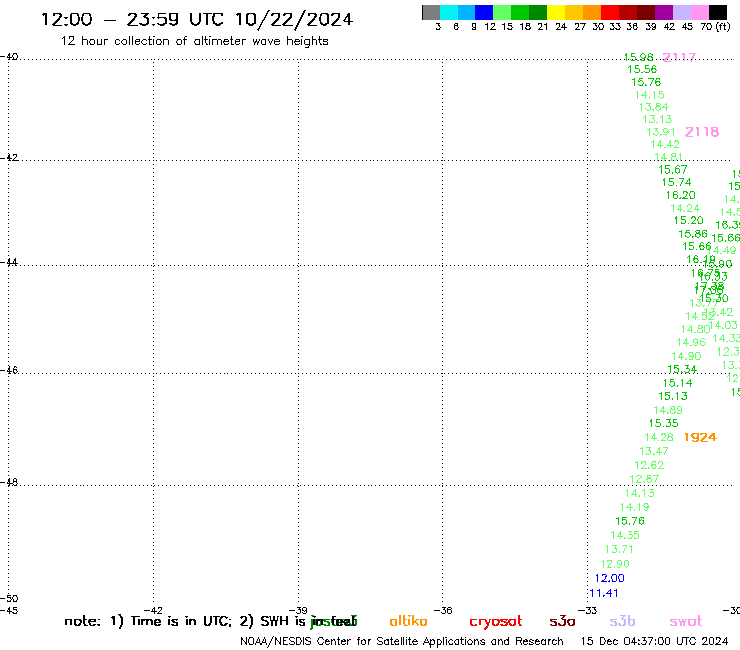This screenshot has width=740, height=650.
Task: Click the wave height value '15.34'
Action: pyautogui.click(x=682, y=369)
